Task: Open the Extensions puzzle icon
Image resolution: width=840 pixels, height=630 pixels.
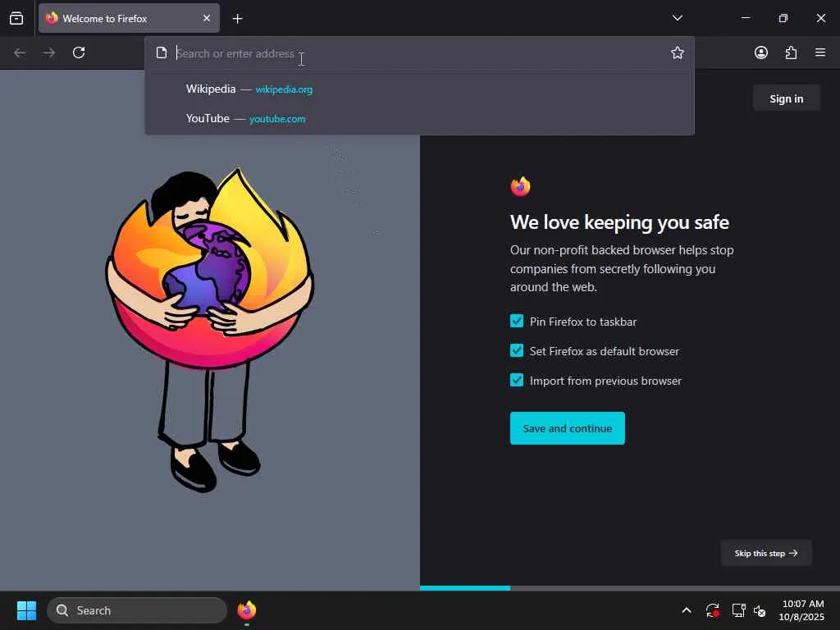Action: pos(791,52)
